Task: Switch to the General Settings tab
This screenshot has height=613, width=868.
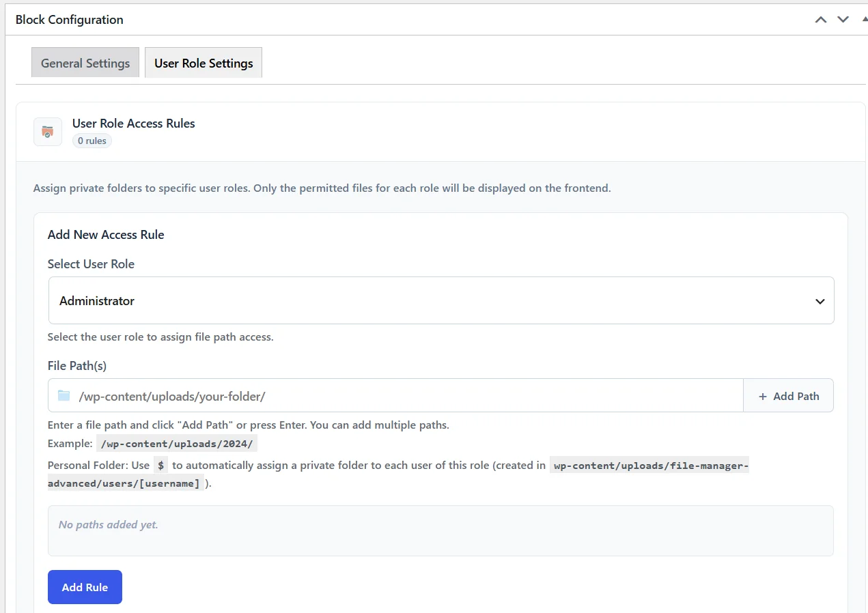Action: (x=85, y=63)
